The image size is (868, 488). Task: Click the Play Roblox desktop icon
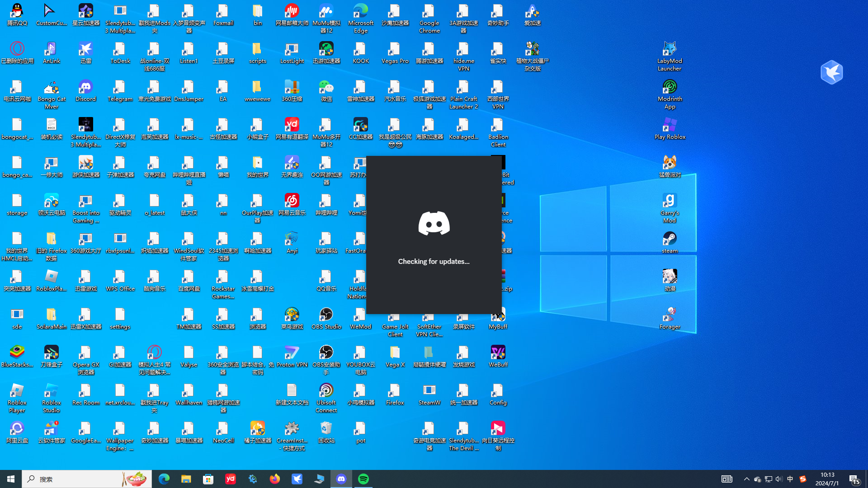[x=670, y=128]
